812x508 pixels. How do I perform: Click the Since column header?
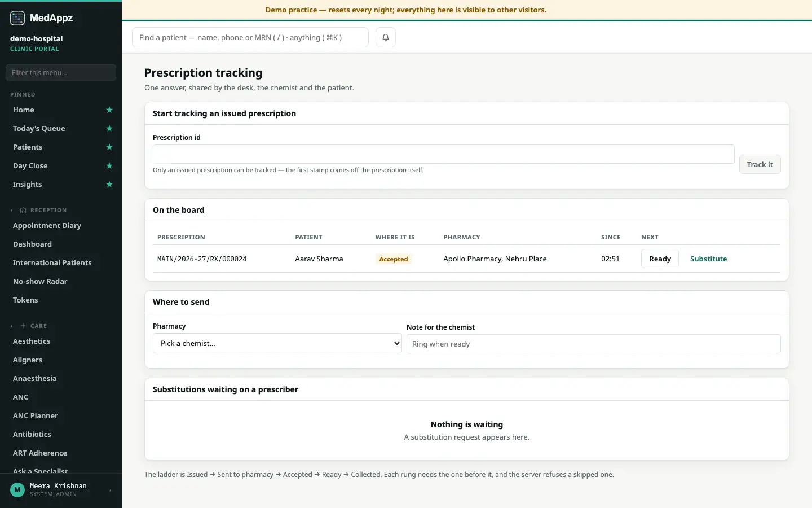point(611,237)
